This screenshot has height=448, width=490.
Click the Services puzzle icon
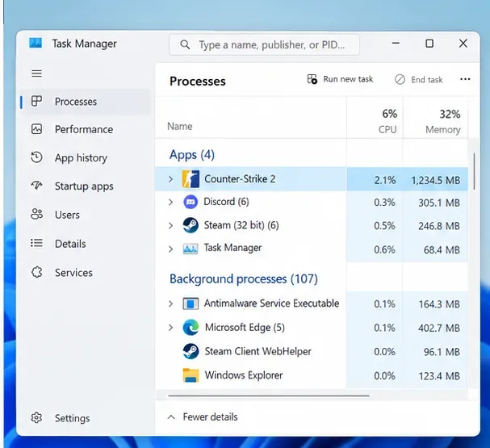[x=36, y=272]
